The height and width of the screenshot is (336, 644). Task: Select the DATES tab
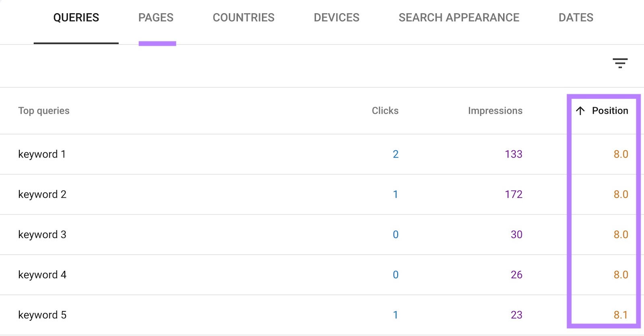576,17
